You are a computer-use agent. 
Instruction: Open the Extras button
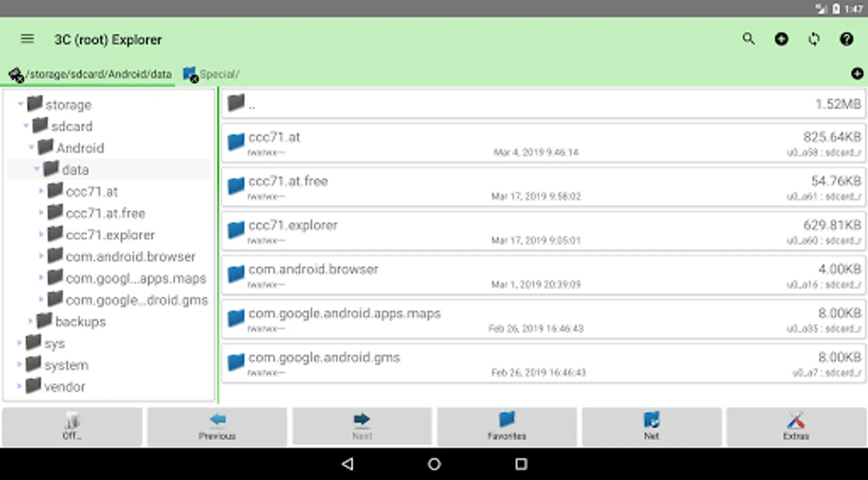(796, 427)
